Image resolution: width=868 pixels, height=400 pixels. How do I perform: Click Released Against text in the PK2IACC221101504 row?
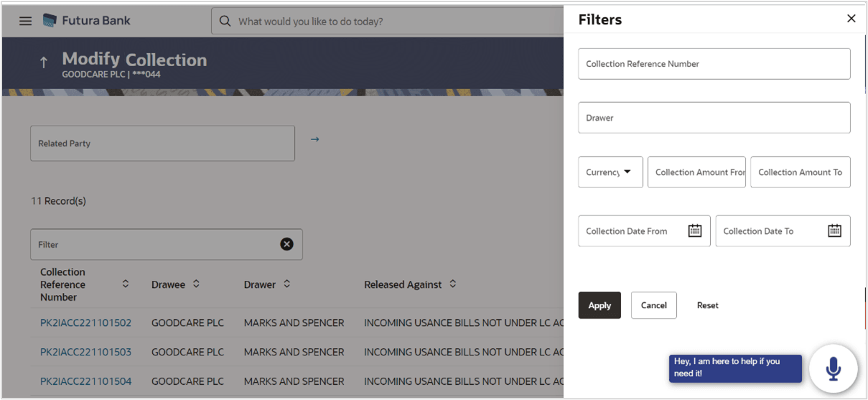tap(464, 381)
